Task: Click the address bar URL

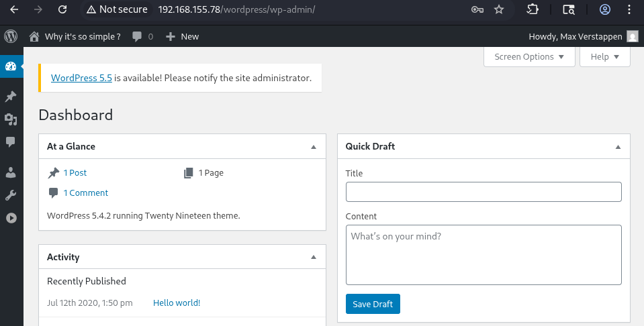Action: tap(236, 9)
